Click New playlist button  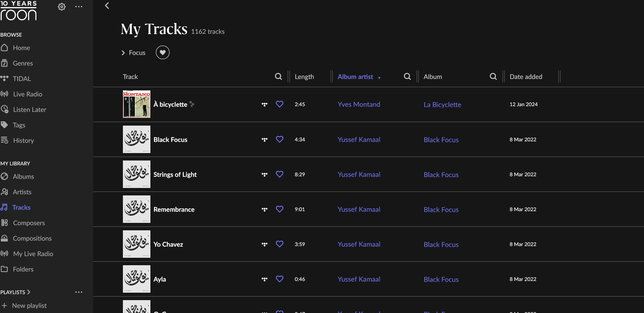pos(29,306)
